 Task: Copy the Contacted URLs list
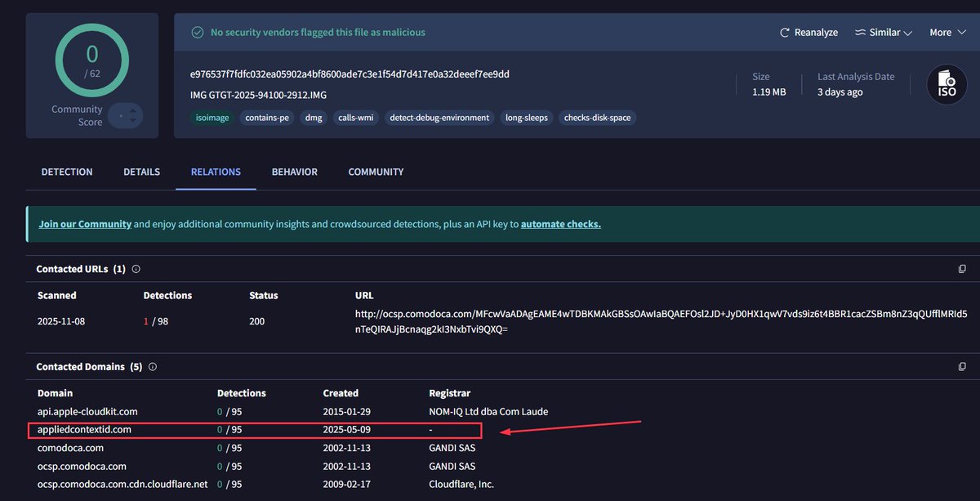click(x=962, y=269)
